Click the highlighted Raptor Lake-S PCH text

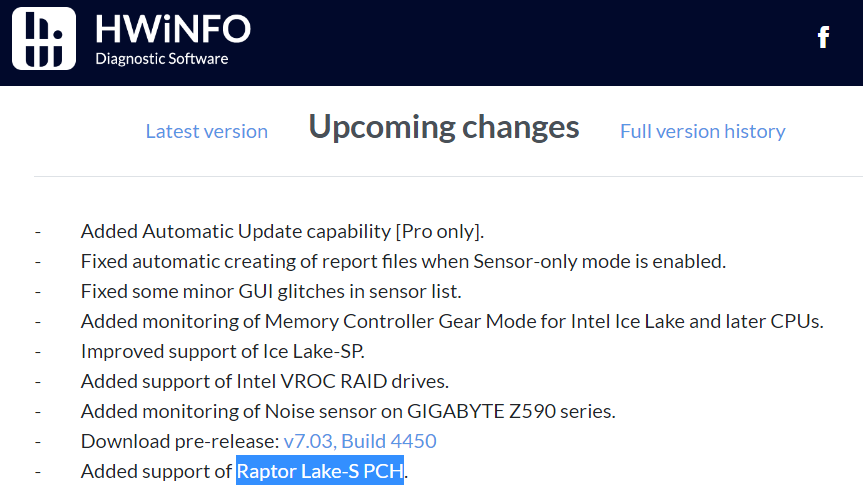tap(319, 471)
